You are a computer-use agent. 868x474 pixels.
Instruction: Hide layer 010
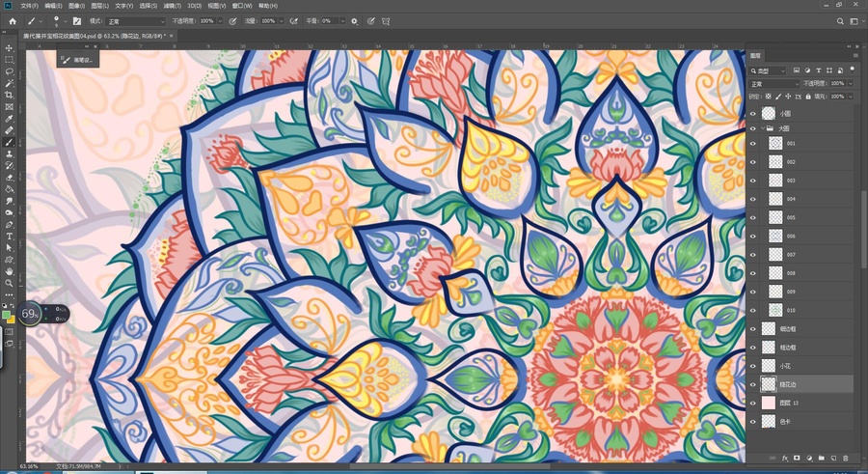[752, 310]
